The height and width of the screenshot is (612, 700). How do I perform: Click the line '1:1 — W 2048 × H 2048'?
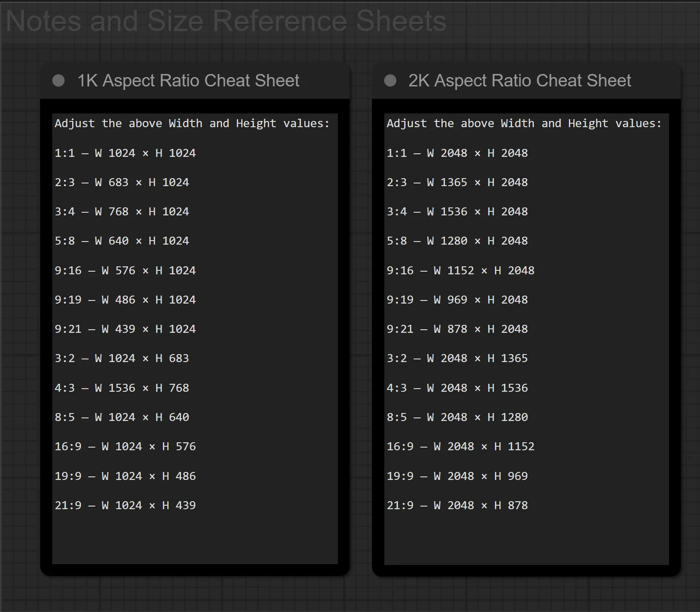point(457,153)
